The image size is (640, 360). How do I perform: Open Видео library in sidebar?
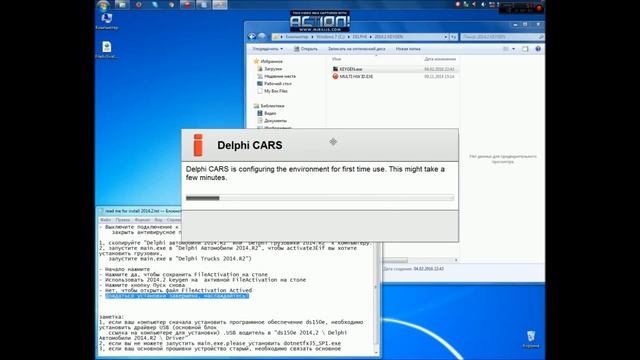point(267,113)
